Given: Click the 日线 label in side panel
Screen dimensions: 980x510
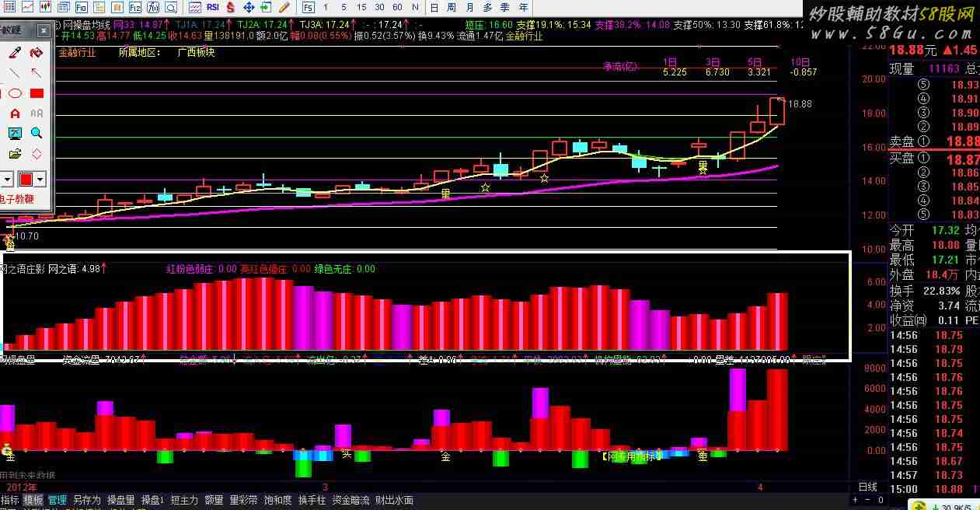Looking at the screenshot, I should tap(867, 487).
